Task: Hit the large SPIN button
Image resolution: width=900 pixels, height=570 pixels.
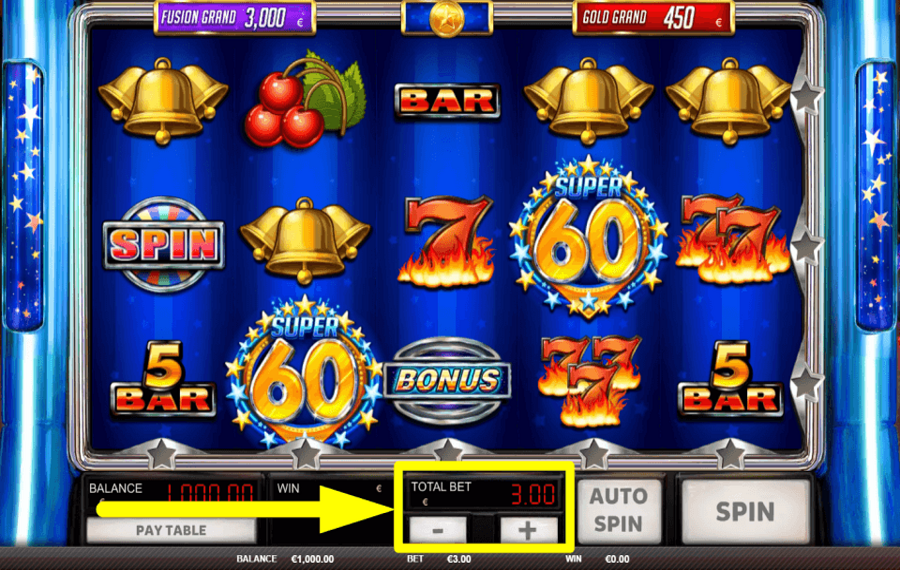Action: tap(745, 511)
